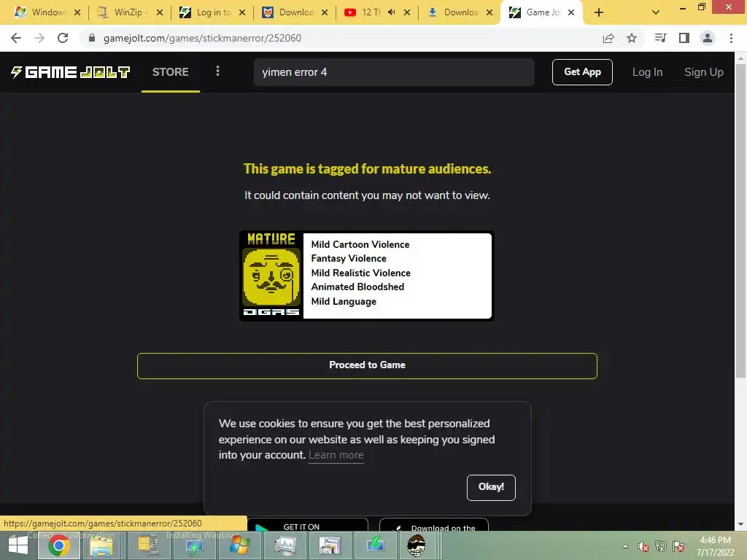The image size is (747, 560).
Task: Mute the YouTube tab audio icon
Action: 392,12
